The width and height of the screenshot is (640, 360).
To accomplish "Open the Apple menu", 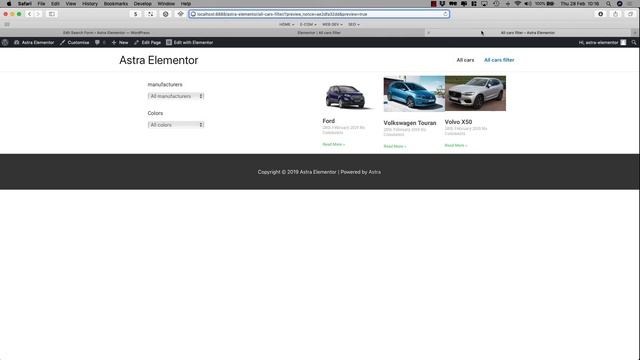I will tap(9, 4).
